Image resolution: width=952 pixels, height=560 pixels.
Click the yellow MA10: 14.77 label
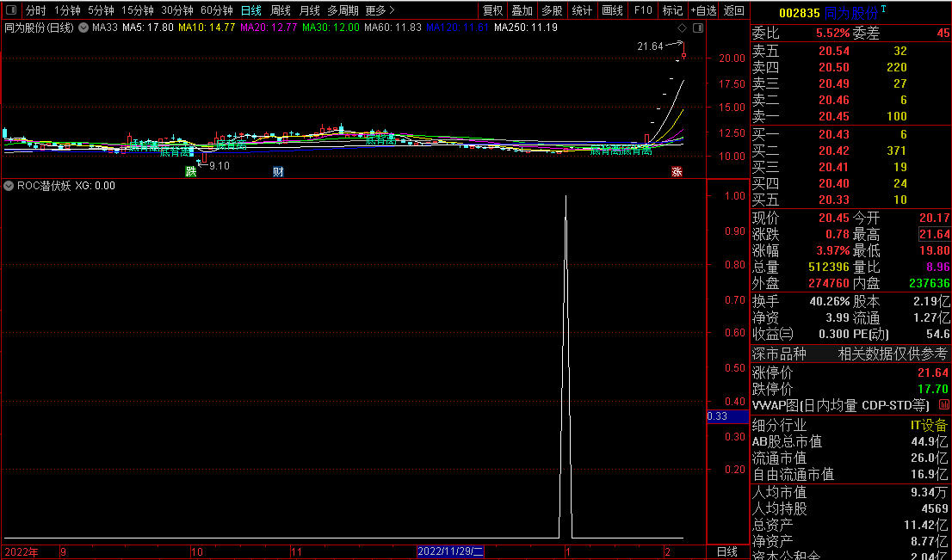[207, 28]
